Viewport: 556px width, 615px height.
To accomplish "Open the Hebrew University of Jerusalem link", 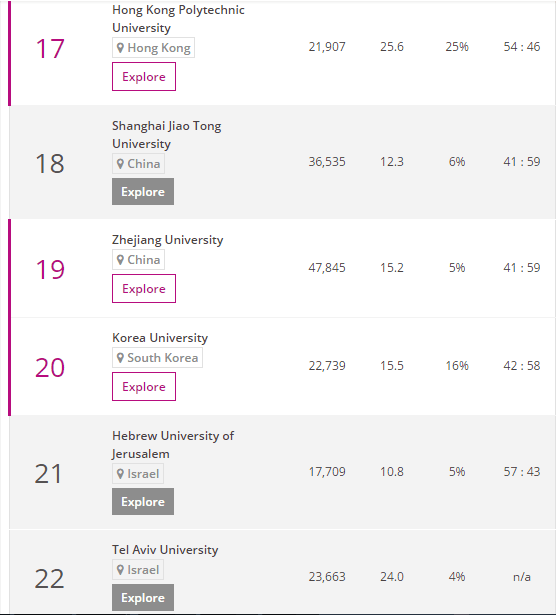I will coord(173,445).
